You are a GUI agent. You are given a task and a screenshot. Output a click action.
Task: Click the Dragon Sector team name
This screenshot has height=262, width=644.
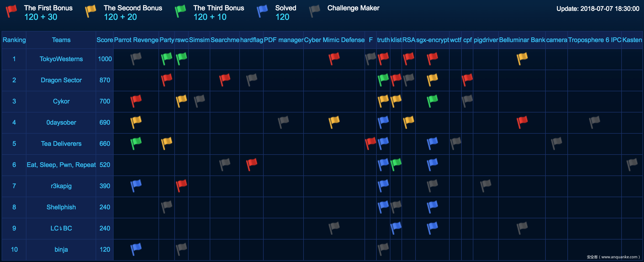point(61,80)
